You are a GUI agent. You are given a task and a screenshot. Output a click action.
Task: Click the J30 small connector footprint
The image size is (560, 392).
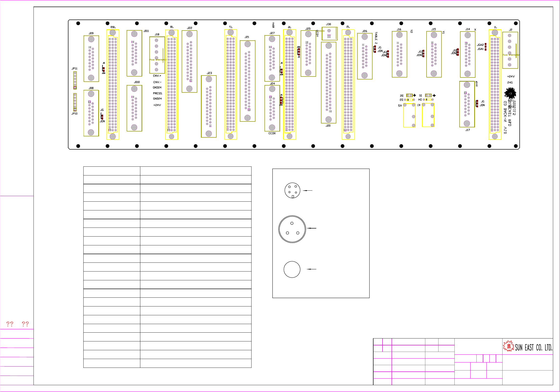pyautogui.click(x=329, y=34)
